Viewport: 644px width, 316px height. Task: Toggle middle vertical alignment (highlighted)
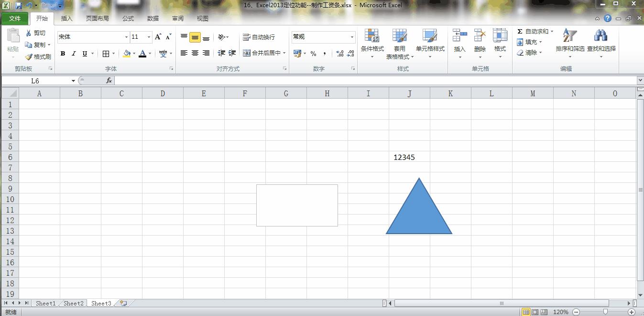coord(195,38)
